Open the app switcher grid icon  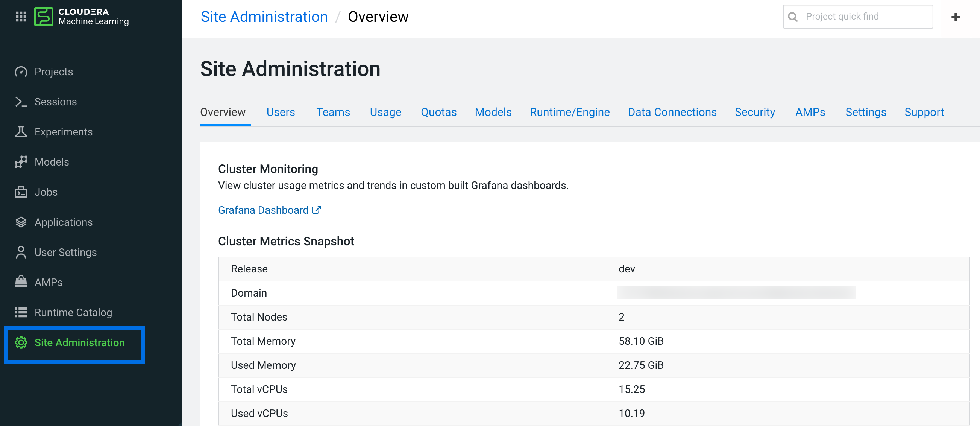pos(21,17)
